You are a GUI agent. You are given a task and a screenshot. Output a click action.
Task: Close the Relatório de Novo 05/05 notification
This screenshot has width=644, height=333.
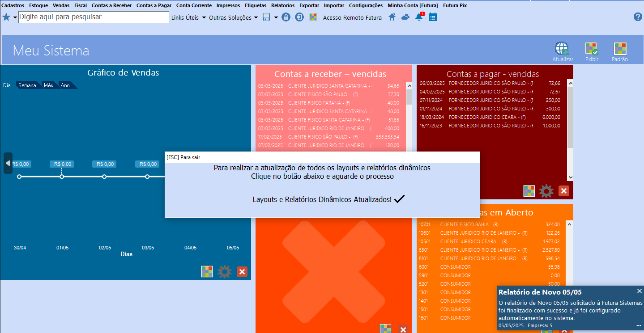[639, 291]
